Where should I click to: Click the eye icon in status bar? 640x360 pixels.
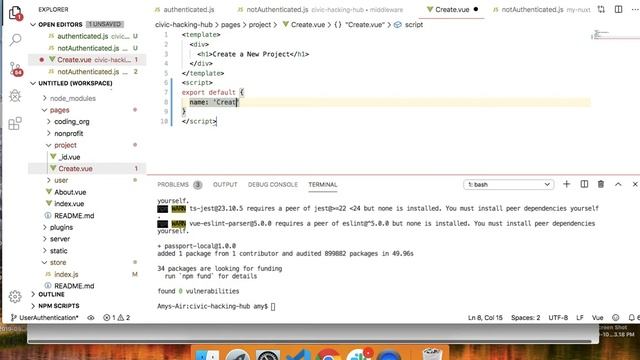click(x=91, y=318)
